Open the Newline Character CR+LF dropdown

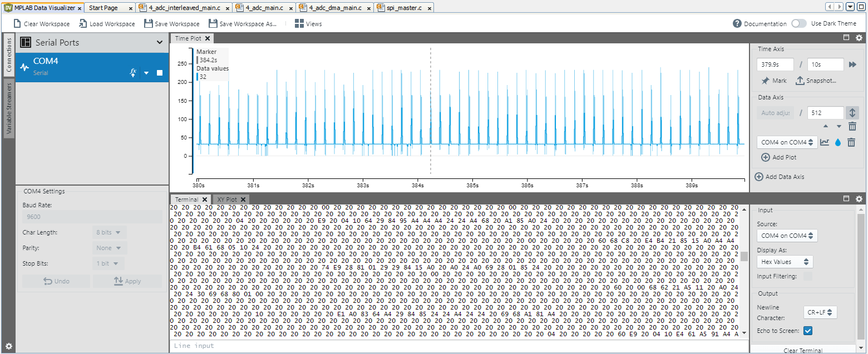click(x=820, y=312)
